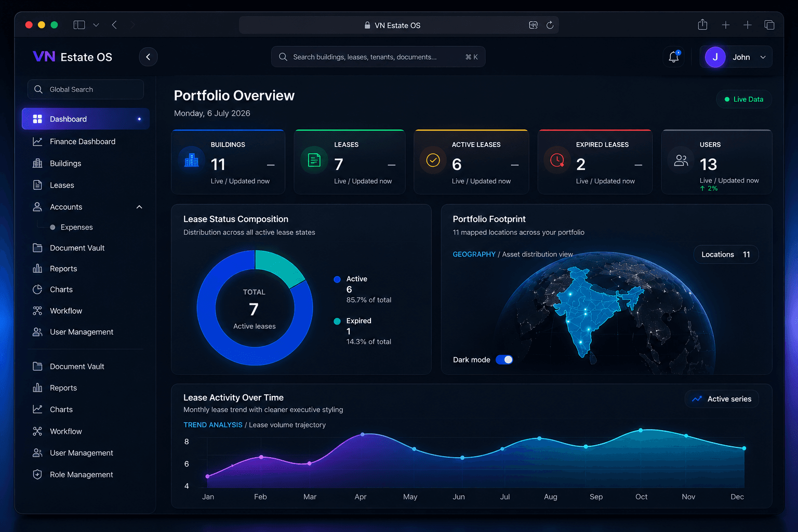Click the Apr data point on the chart
The height and width of the screenshot is (532, 798).
coord(363,434)
